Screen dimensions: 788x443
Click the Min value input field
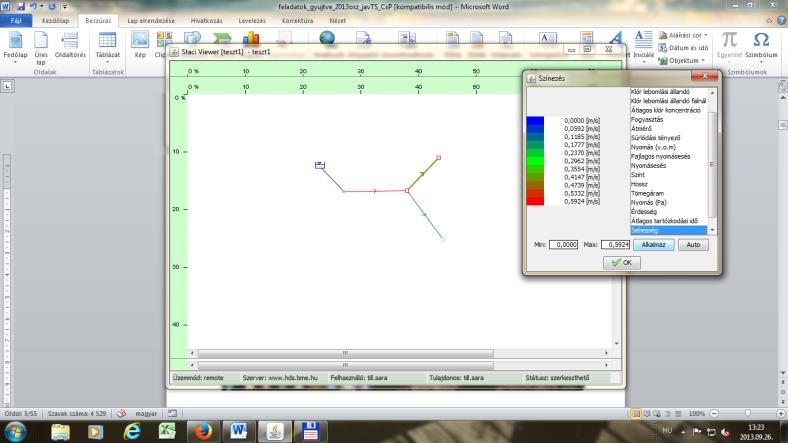point(563,245)
